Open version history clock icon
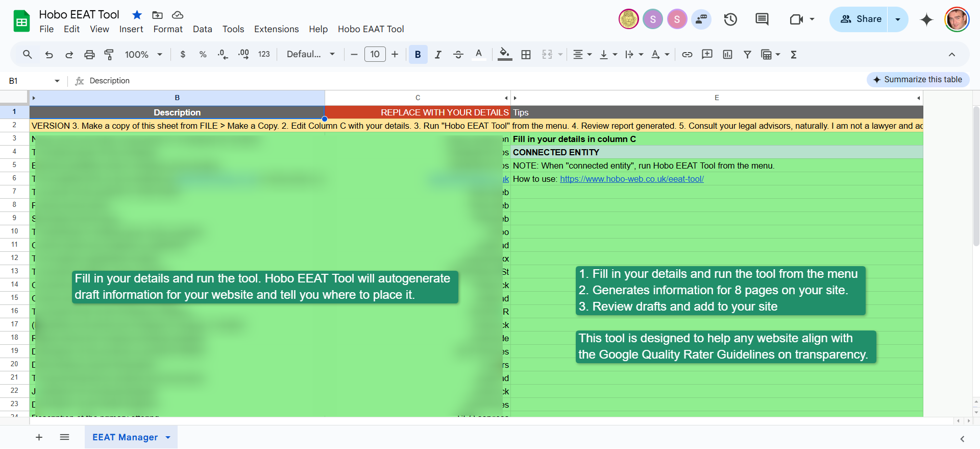 730,19
